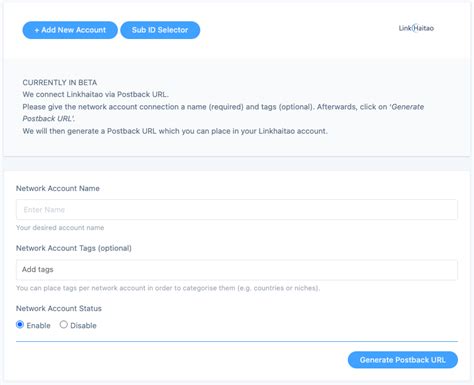Click 'Network Account Tags (optional)' label
The height and width of the screenshot is (385, 474).
74,248
